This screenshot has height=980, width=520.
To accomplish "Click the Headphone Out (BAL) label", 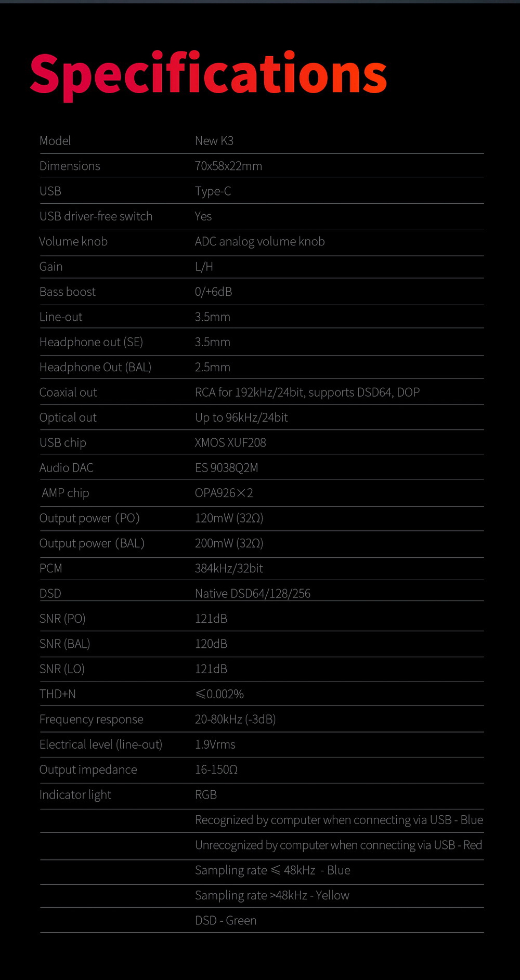I will point(95,367).
